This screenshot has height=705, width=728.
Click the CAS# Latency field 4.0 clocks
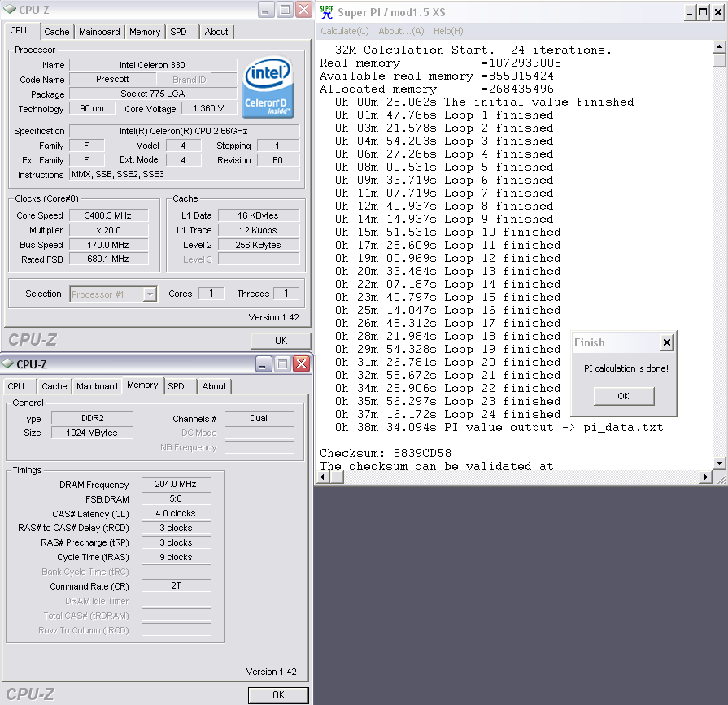pos(176,513)
